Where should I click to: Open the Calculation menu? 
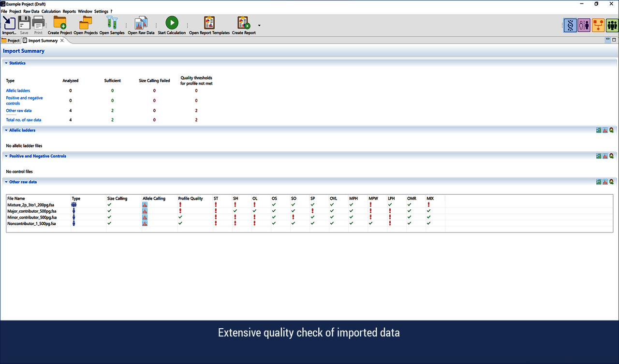pos(51,11)
